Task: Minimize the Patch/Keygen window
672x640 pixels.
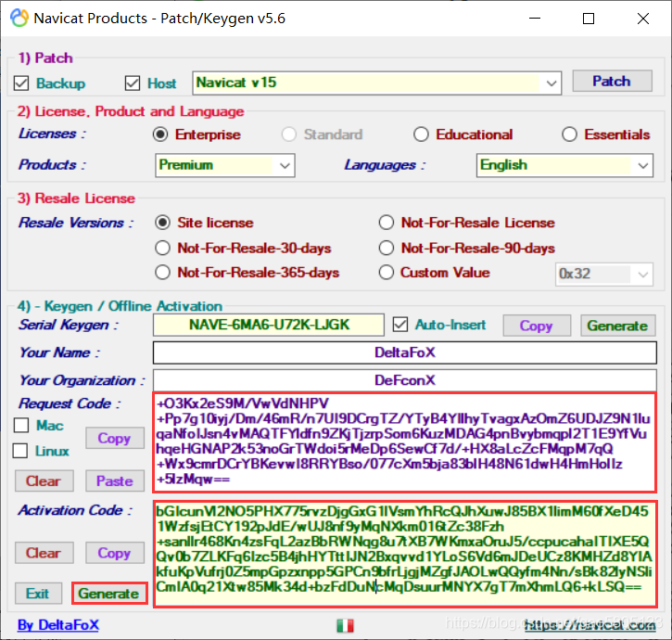Action: pyautogui.click(x=535, y=19)
